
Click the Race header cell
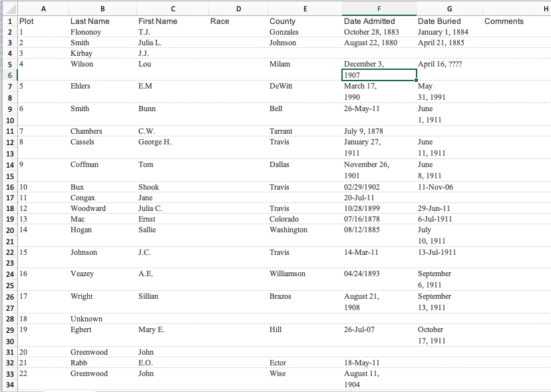click(x=238, y=21)
